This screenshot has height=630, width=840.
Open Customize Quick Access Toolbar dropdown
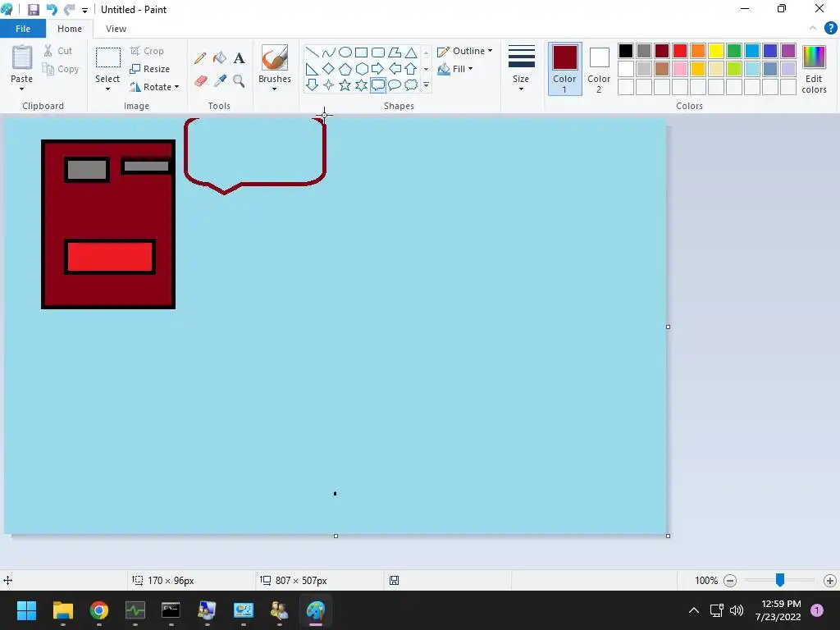pyautogui.click(x=84, y=10)
